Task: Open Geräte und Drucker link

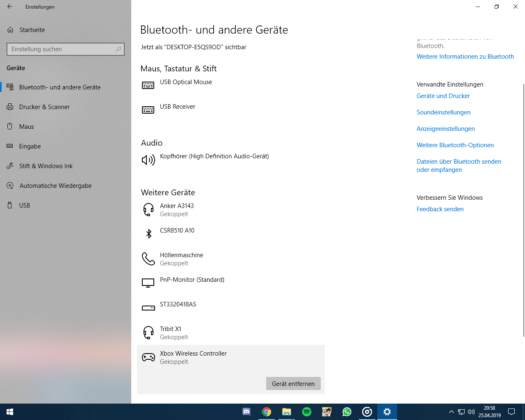Action: (x=443, y=96)
